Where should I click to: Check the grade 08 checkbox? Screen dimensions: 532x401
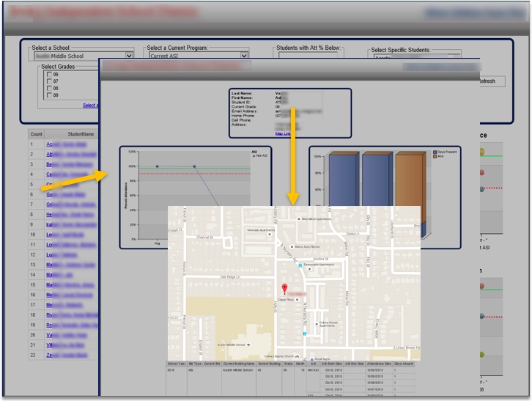click(50, 88)
